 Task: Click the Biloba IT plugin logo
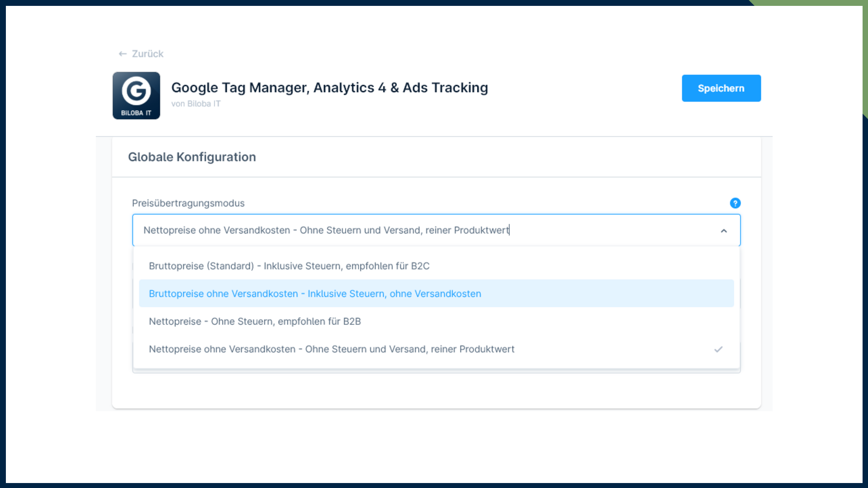point(136,95)
